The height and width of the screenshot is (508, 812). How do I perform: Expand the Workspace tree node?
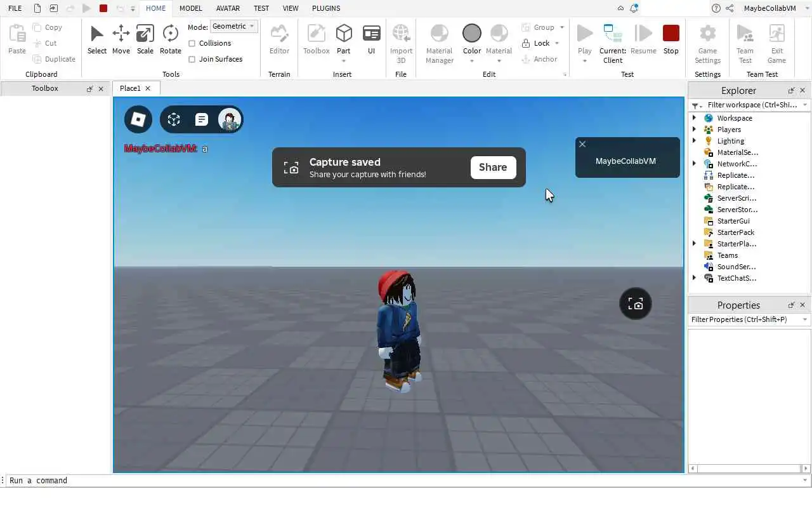pyautogui.click(x=694, y=118)
